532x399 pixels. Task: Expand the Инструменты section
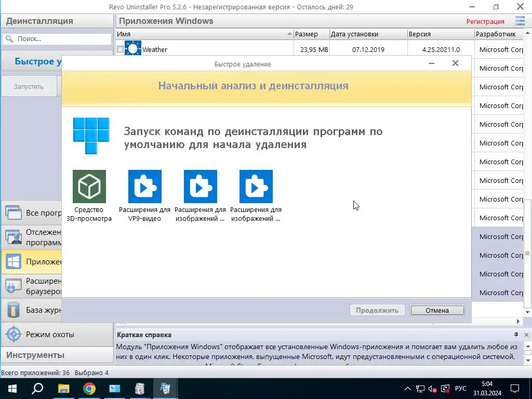[x=57, y=355]
